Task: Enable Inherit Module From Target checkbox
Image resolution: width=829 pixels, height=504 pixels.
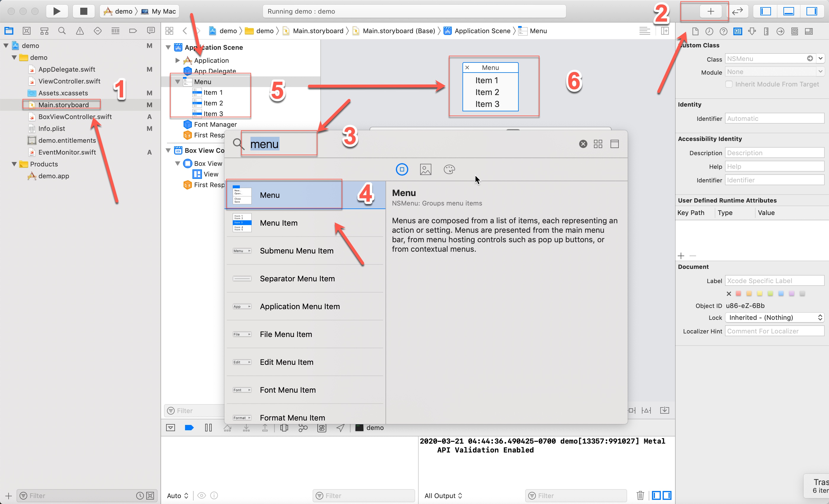Action: pyautogui.click(x=729, y=84)
